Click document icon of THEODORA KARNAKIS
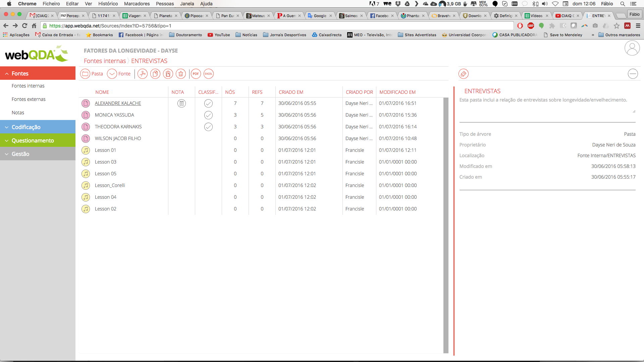This screenshot has width=644, height=362. click(x=86, y=127)
